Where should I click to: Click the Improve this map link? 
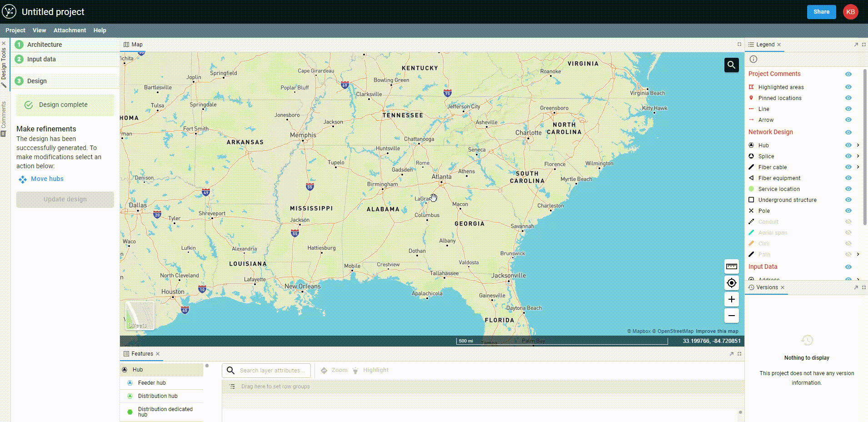tap(717, 331)
